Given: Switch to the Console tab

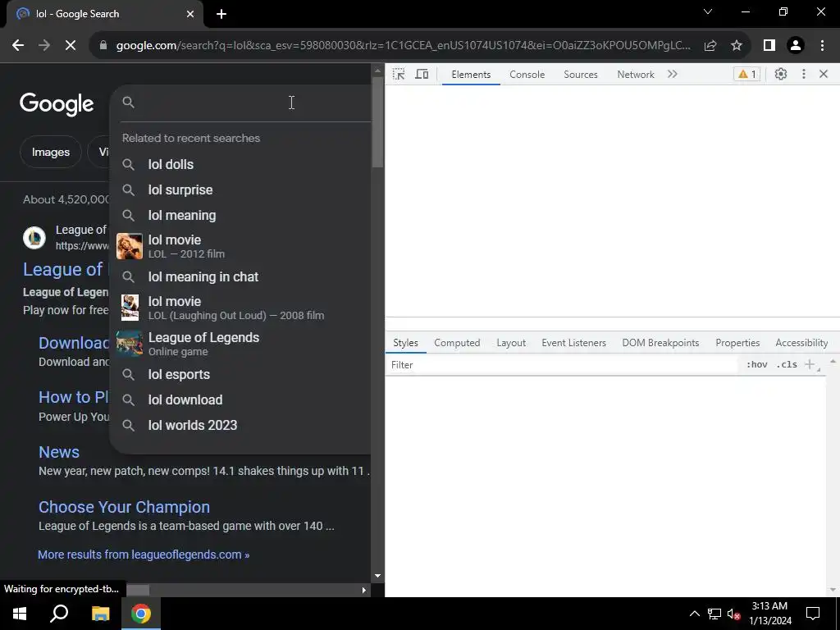Looking at the screenshot, I should (x=527, y=75).
